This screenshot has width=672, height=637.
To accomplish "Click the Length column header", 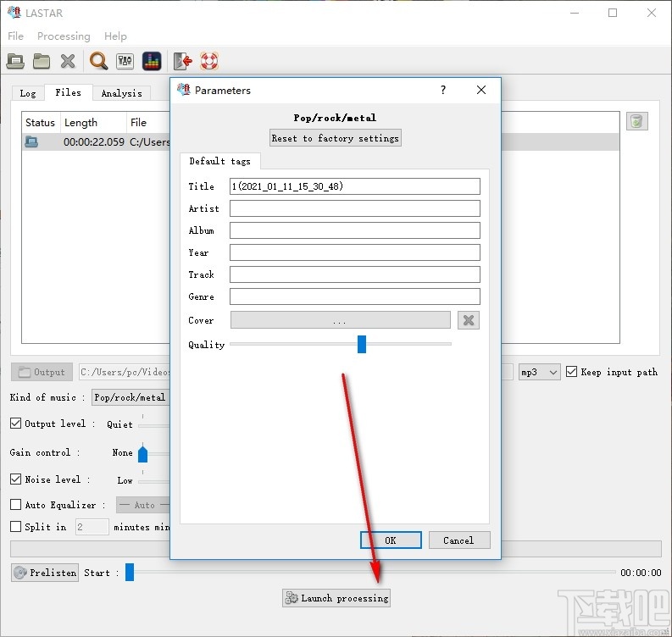I will pyautogui.click(x=94, y=123).
